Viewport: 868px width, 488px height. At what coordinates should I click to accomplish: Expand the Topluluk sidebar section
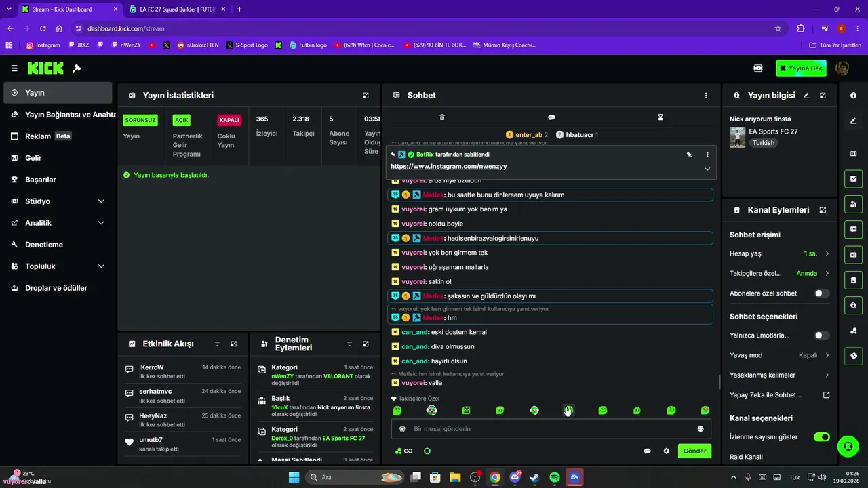[x=101, y=266]
